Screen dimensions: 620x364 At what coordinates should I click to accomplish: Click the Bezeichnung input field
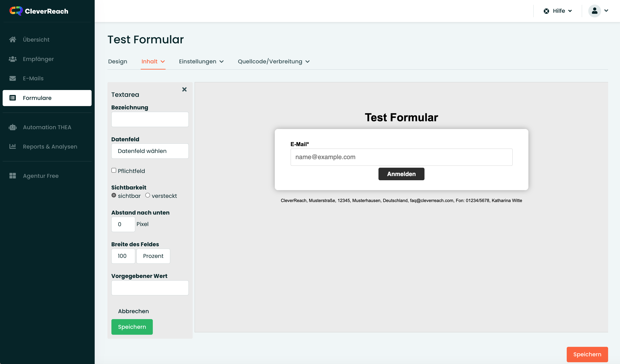tap(150, 119)
